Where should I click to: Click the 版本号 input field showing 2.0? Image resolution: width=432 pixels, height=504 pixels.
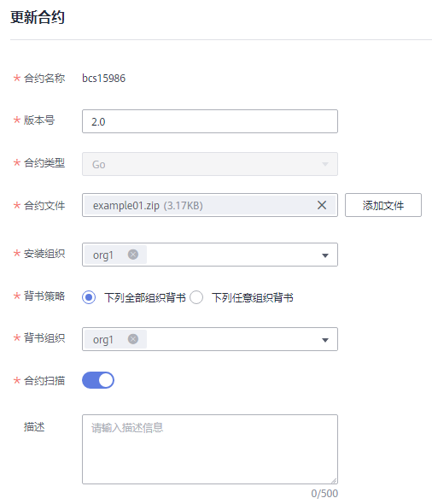(210, 121)
